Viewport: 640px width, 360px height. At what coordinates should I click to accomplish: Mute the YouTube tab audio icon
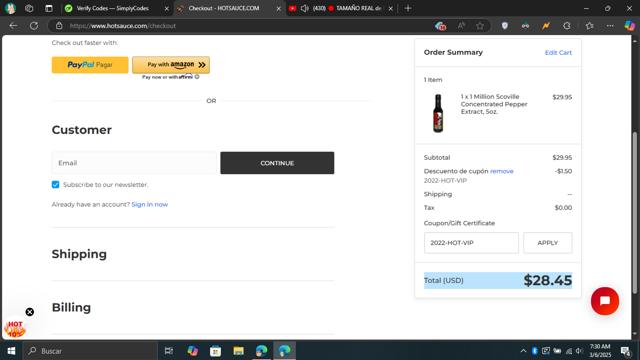pyautogui.click(x=304, y=8)
